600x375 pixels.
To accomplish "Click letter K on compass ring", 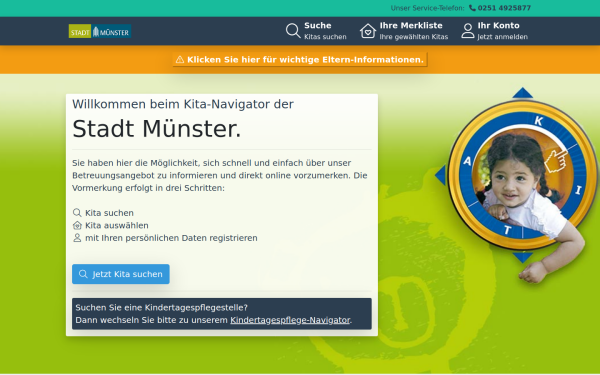I will (538, 121).
